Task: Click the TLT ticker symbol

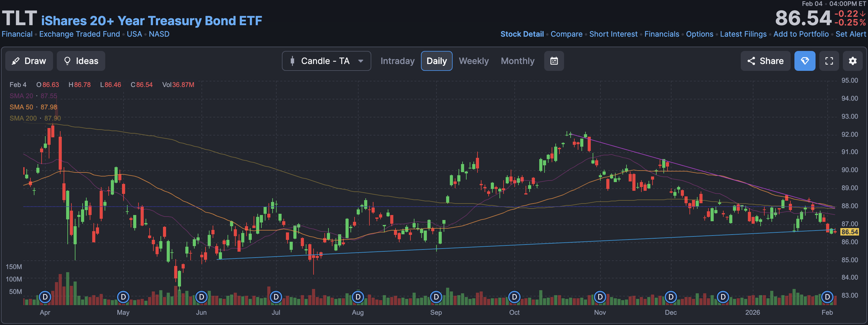Action: tap(19, 18)
